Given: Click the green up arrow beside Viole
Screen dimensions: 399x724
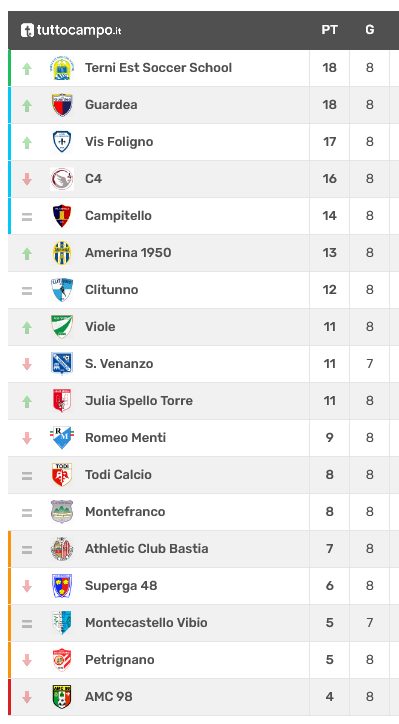Looking at the screenshot, I should pyautogui.click(x=27, y=327).
